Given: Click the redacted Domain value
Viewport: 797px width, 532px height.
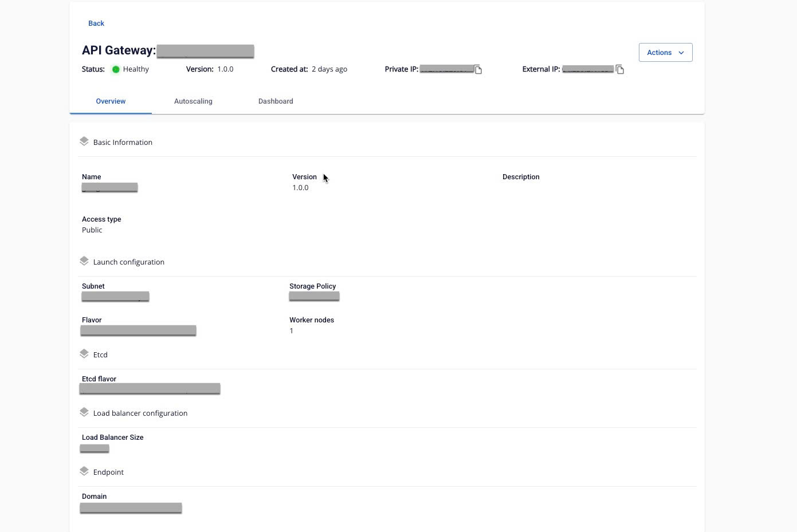Looking at the screenshot, I should (x=131, y=508).
